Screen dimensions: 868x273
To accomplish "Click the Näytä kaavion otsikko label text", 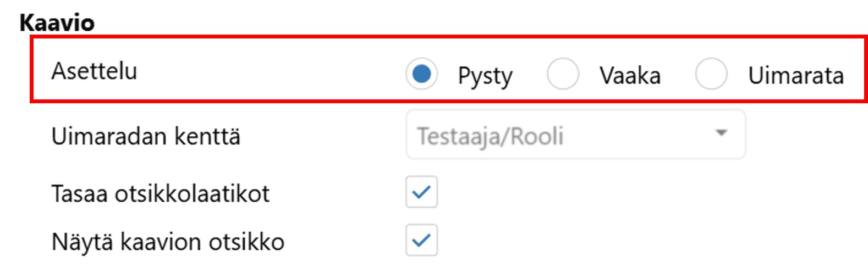I will [168, 242].
